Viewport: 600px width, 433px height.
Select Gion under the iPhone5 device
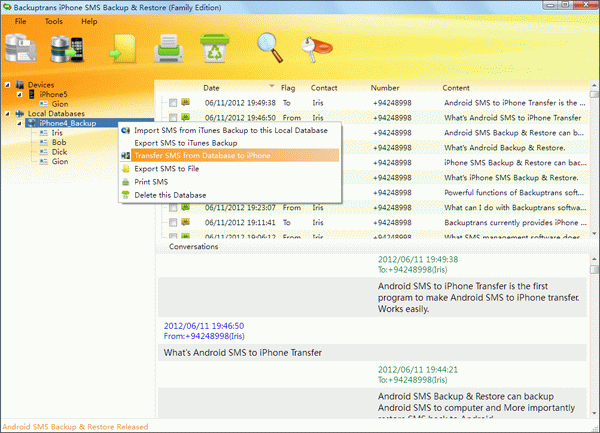click(x=60, y=104)
